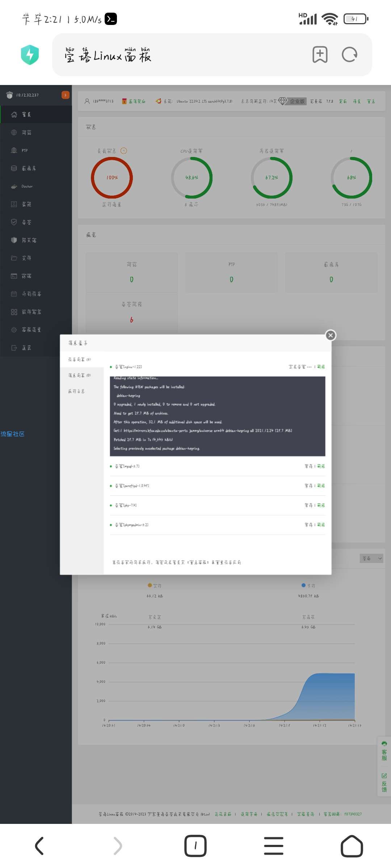Viewport: 391px width, 868px height.
Task: Open the Home item in panel sidebar
Action: click(36, 114)
